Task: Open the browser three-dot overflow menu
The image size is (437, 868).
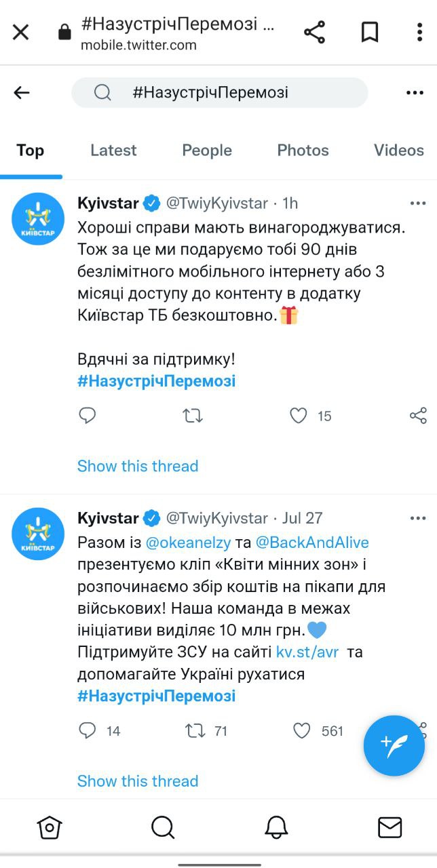Action: pos(420,32)
